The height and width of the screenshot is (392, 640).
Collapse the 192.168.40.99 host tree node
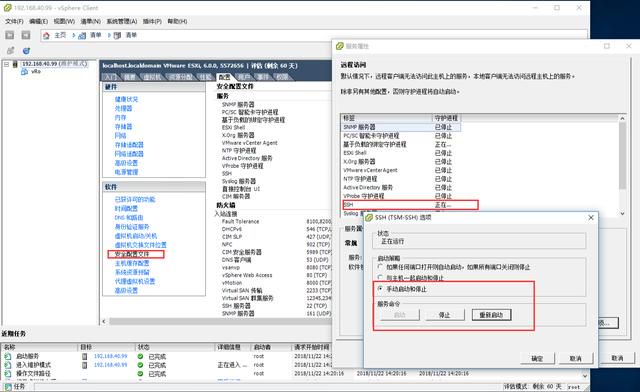(7, 64)
